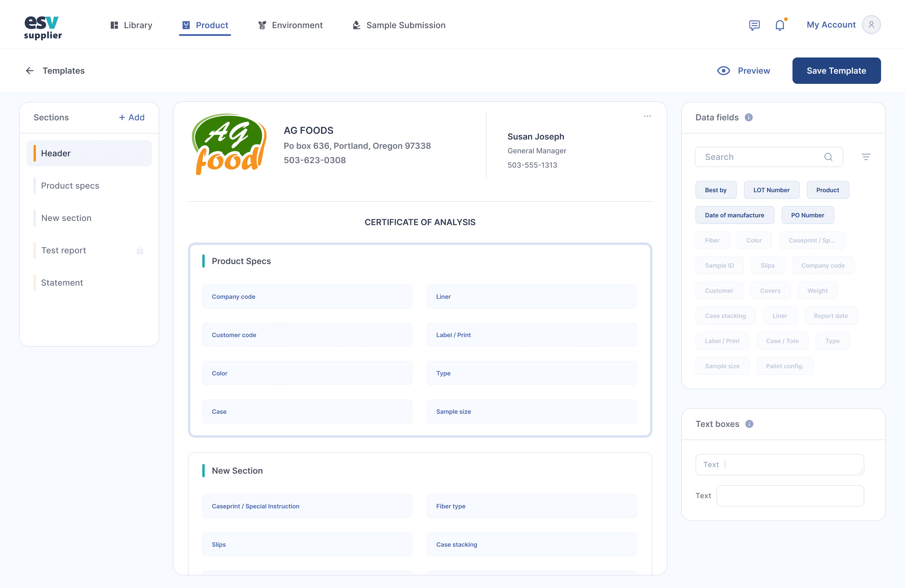Open the notifications bell
This screenshot has width=905, height=588.
pos(780,25)
